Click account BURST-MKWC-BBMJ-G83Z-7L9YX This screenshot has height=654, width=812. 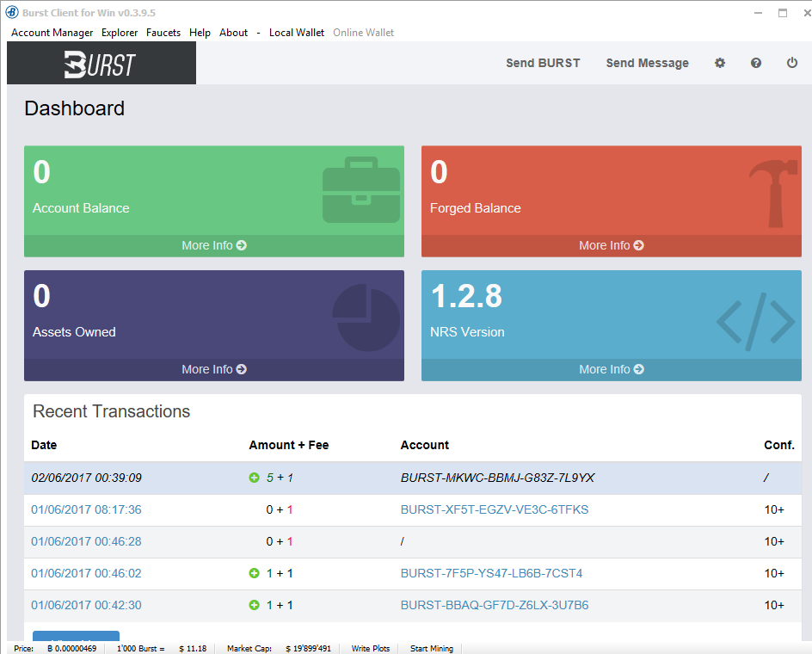coord(498,478)
